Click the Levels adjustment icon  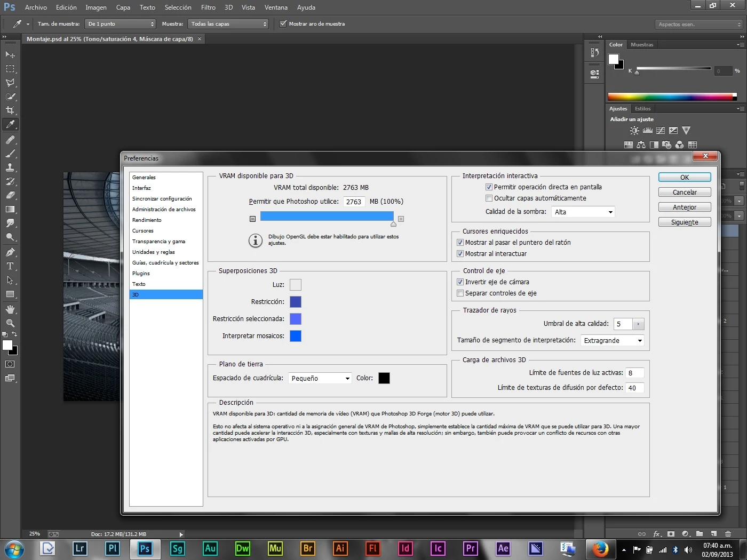pos(647,130)
